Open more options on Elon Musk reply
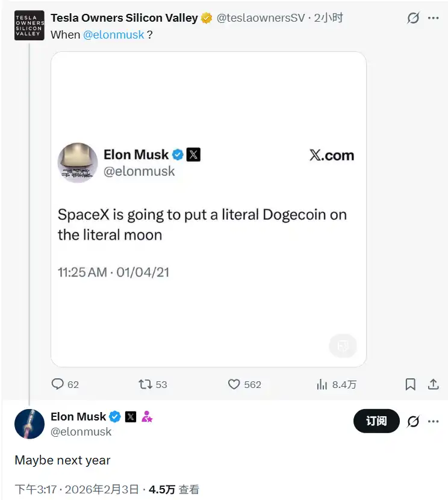This screenshot has height=500, width=448. [x=434, y=421]
